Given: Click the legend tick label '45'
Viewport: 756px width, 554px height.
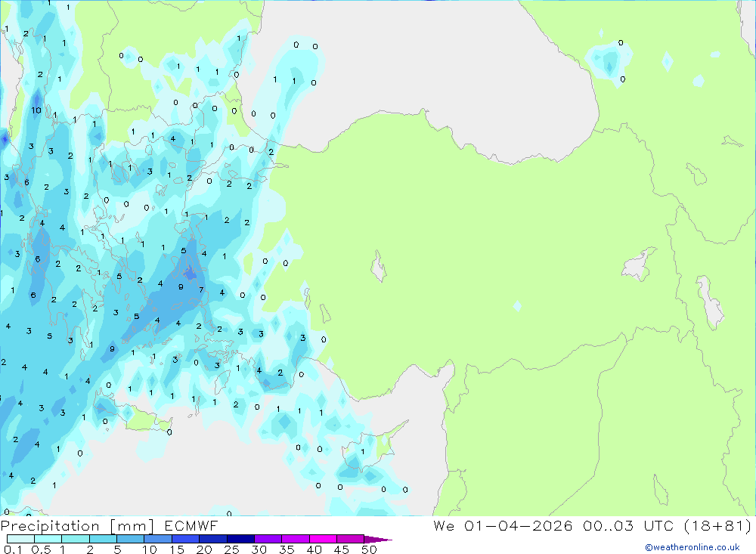Looking at the screenshot, I should pos(342,549).
